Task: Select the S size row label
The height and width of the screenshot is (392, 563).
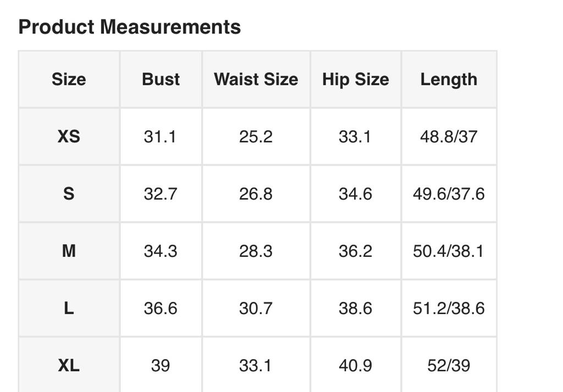Action: [69, 194]
